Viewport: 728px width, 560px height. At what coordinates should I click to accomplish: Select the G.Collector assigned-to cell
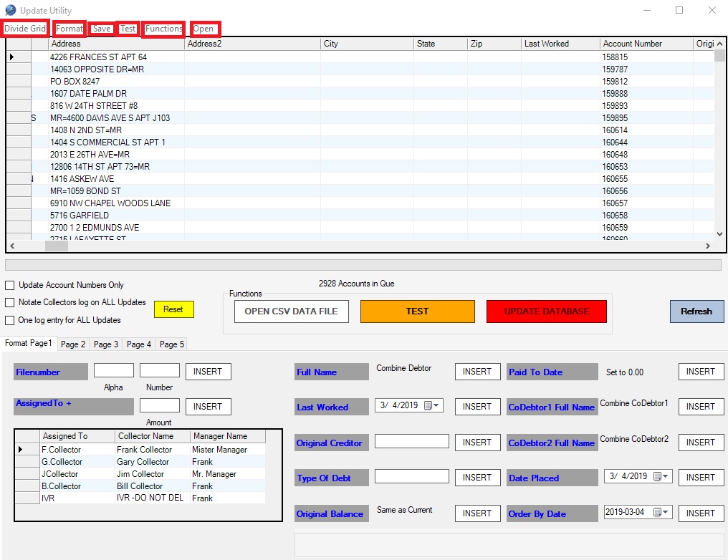click(x=77, y=462)
